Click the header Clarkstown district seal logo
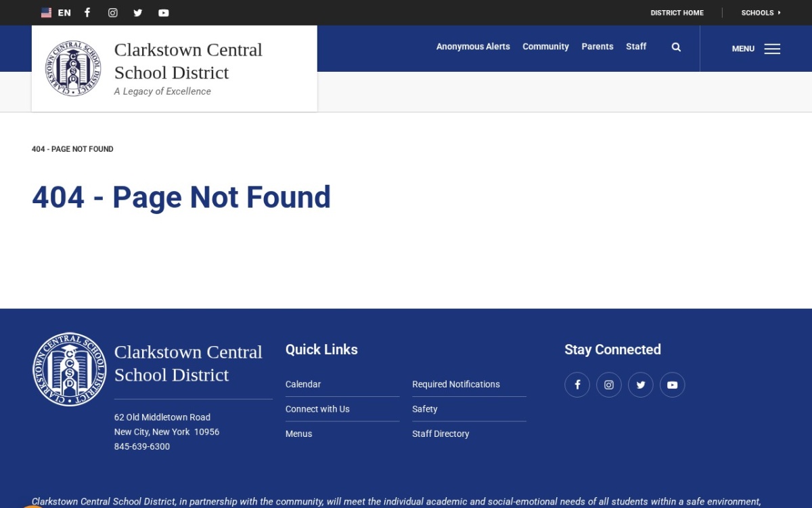The image size is (812, 508). click(x=73, y=68)
